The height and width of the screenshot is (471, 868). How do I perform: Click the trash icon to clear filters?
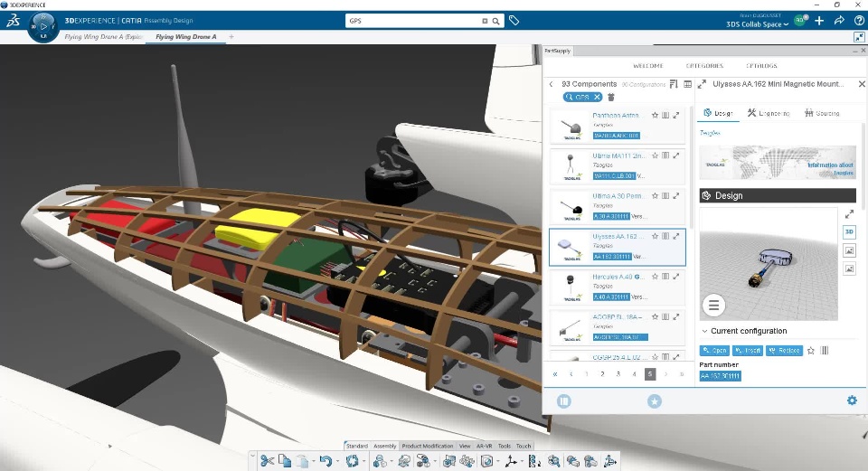611,97
